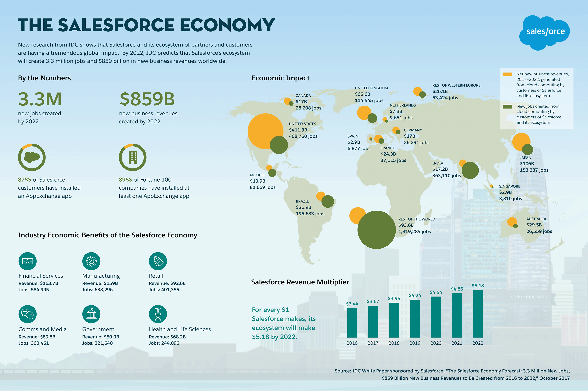
Task: Click the 'Financial Services' label
Action: click(41, 276)
